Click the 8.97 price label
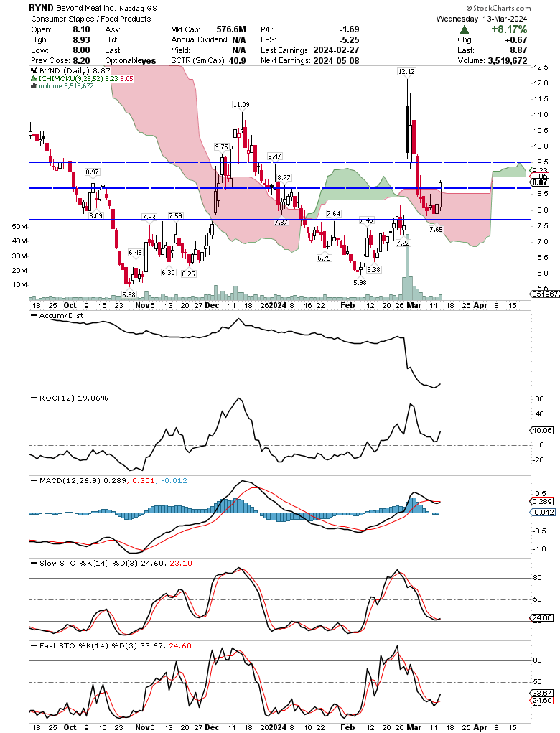This screenshot has width=560, height=733. click(92, 172)
